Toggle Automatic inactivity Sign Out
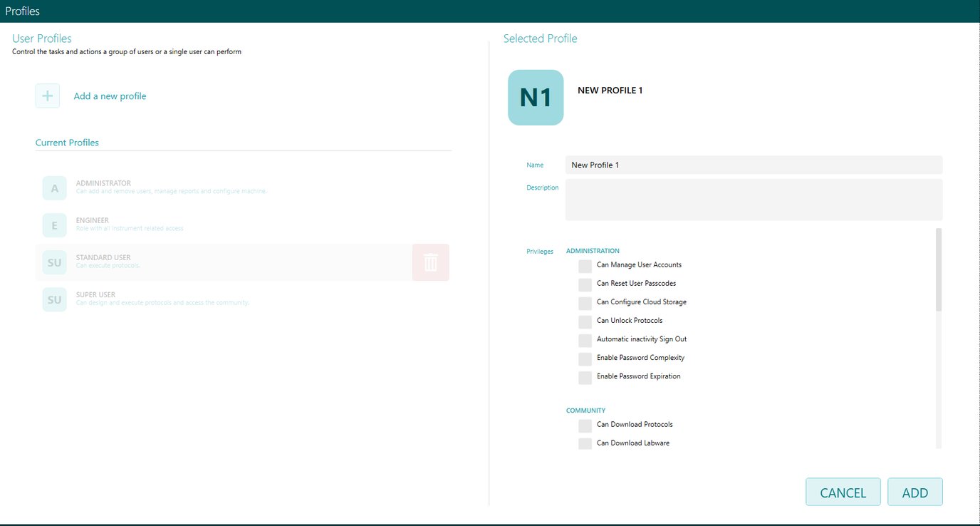The image size is (980, 526). tap(584, 340)
